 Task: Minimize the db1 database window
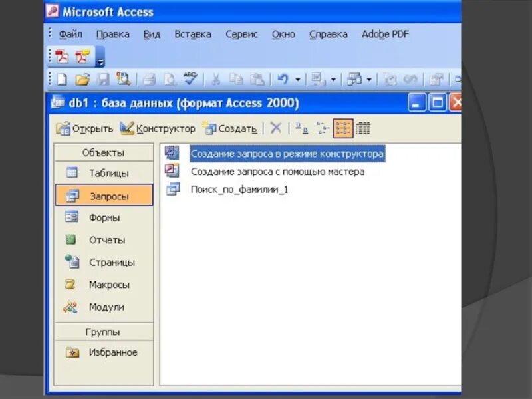[x=416, y=103]
